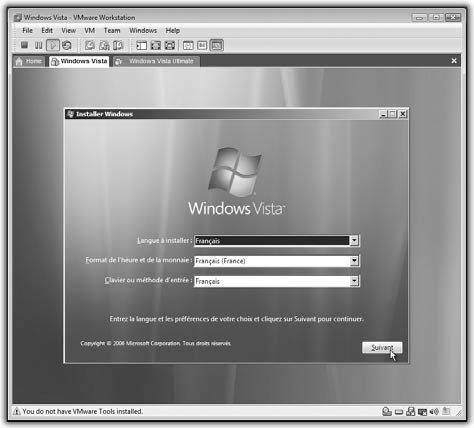
Task: Open the Edit menu
Action: coord(47,31)
